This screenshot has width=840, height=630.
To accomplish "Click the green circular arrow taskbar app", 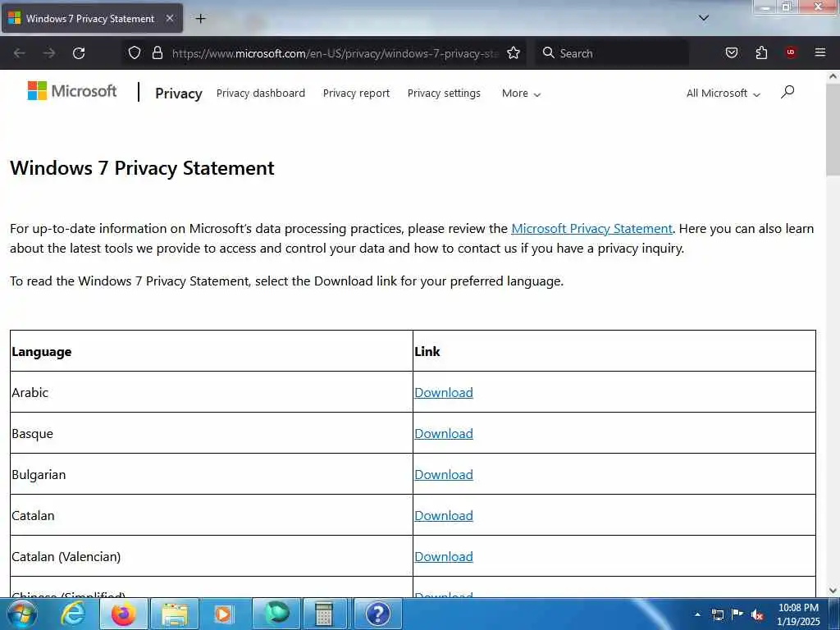I will click(x=276, y=614).
